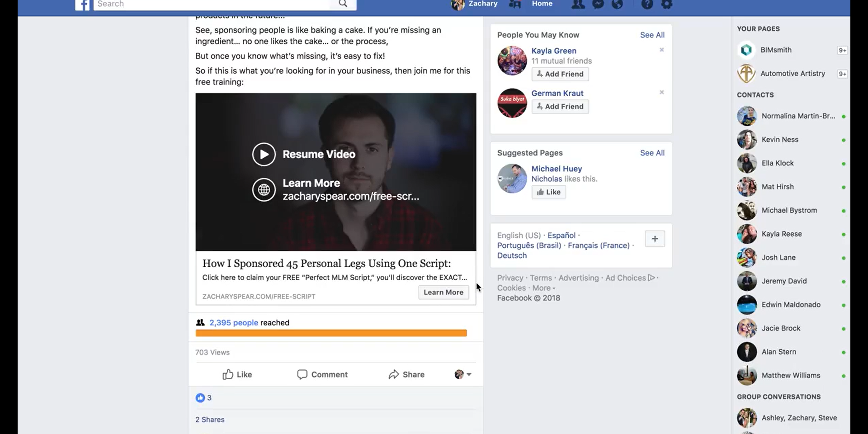Image resolution: width=868 pixels, height=434 pixels.
Task: Click See All in People You May Know
Action: click(652, 35)
